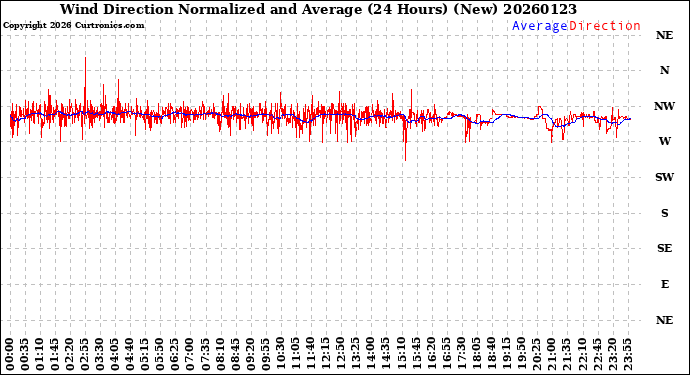Click the 08:45 time axis label
This screenshot has height=375, width=690.
coord(236,354)
